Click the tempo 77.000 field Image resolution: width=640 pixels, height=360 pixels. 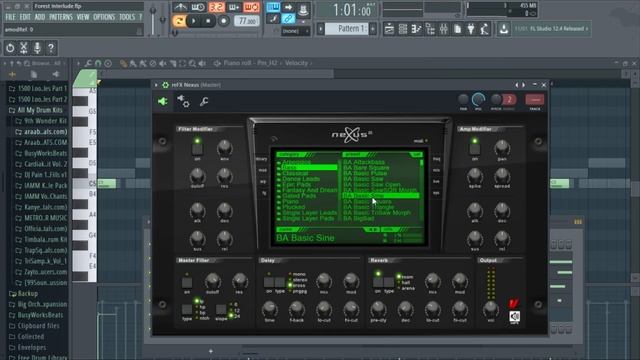pos(247,21)
